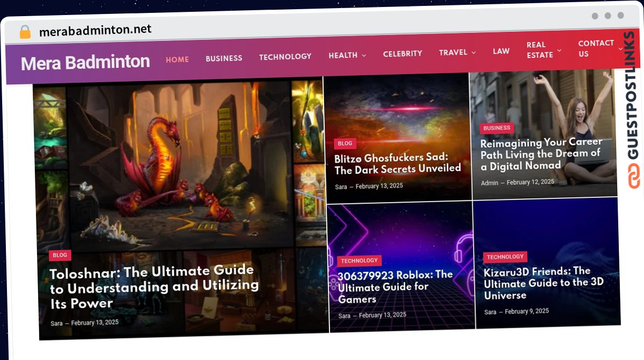Click the browser window dots control
Image resolution: width=644 pixels, height=360 pixels.
tap(608, 16)
